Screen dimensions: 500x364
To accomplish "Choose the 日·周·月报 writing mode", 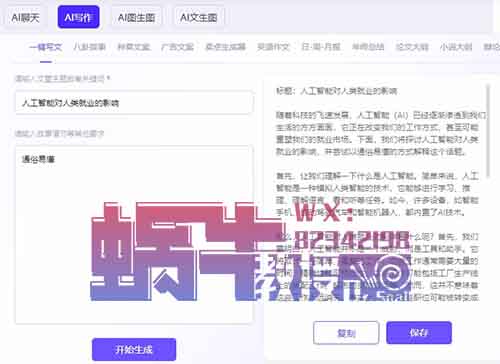I will click(321, 47).
